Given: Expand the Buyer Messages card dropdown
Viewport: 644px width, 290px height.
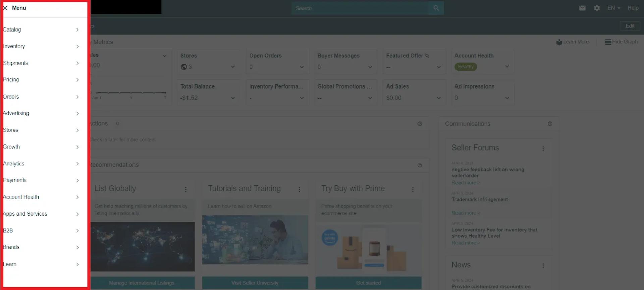Looking at the screenshot, I should (x=370, y=67).
